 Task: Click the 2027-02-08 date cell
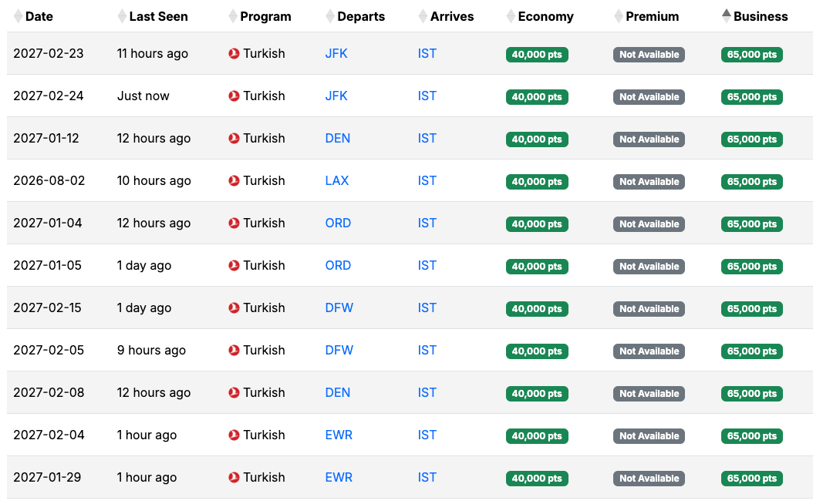(x=49, y=393)
